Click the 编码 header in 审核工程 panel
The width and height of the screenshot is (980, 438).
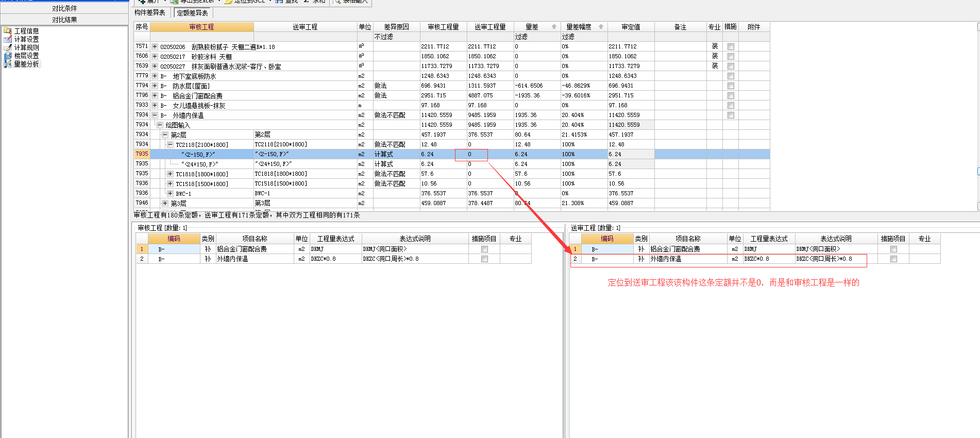[x=174, y=239]
